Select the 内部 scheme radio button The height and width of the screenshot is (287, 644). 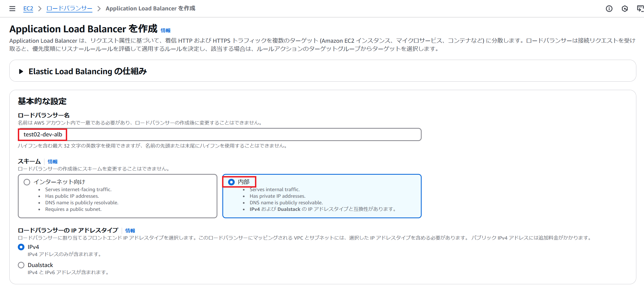point(232,182)
